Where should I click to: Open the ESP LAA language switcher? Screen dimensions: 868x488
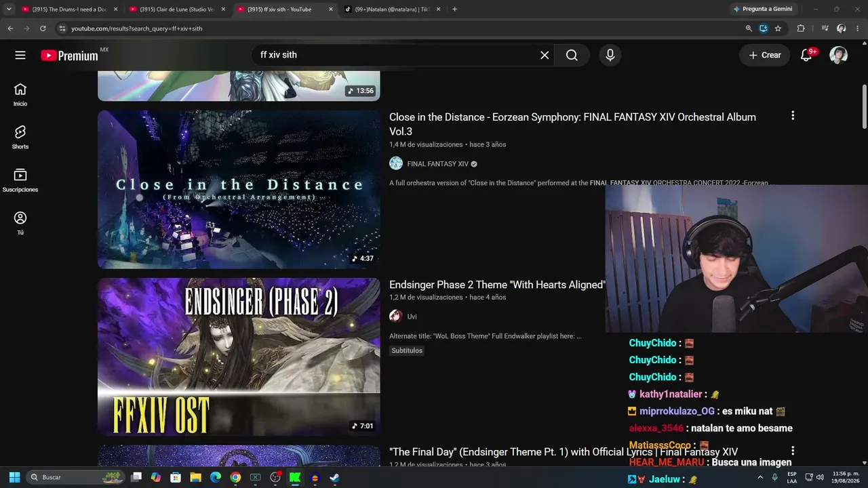[792, 477]
